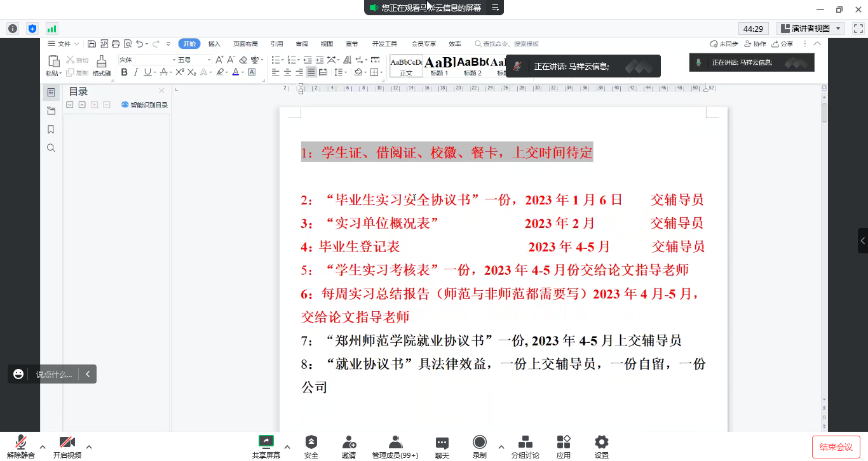Expand audio options arrow beside microphone
Viewport: 868px width, 461px height.
tap(43, 446)
